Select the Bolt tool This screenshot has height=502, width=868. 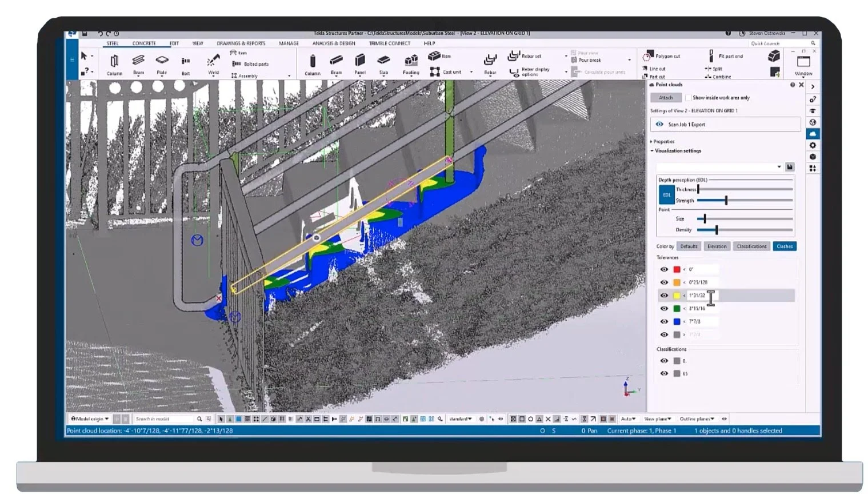tap(186, 65)
